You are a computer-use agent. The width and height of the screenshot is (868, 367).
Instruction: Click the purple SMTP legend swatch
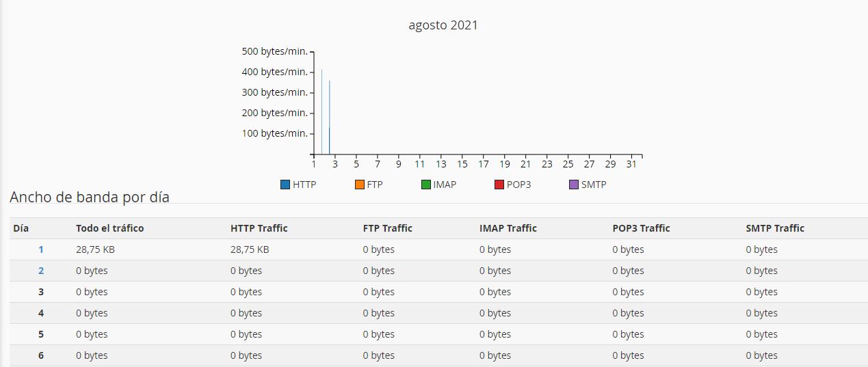point(574,185)
